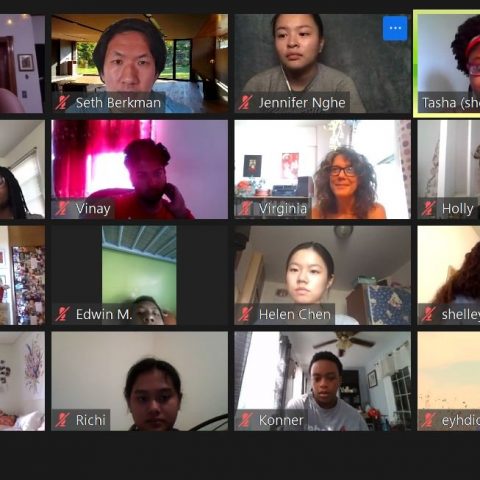Select Tasha's highlighted speaker video tile
This screenshot has width=480, height=480.
click(x=448, y=63)
